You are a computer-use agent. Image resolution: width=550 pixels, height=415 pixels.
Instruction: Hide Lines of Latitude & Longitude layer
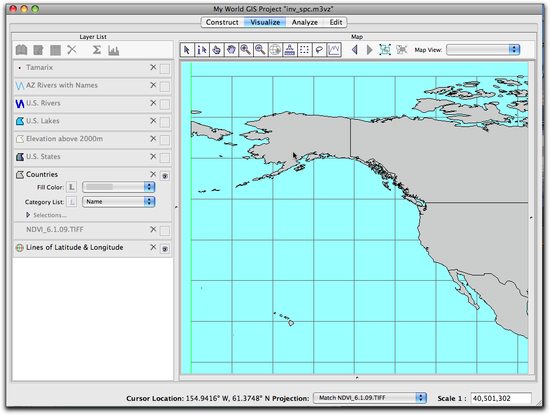click(165, 249)
